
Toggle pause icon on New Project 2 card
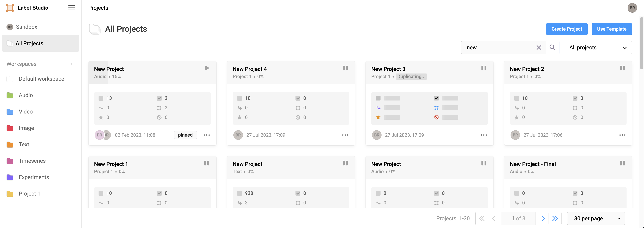point(622,68)
